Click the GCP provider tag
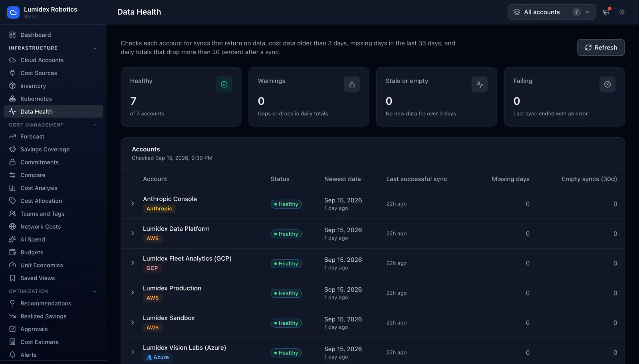The width and height of the screenshot is (639, 364). click(152, 268)
